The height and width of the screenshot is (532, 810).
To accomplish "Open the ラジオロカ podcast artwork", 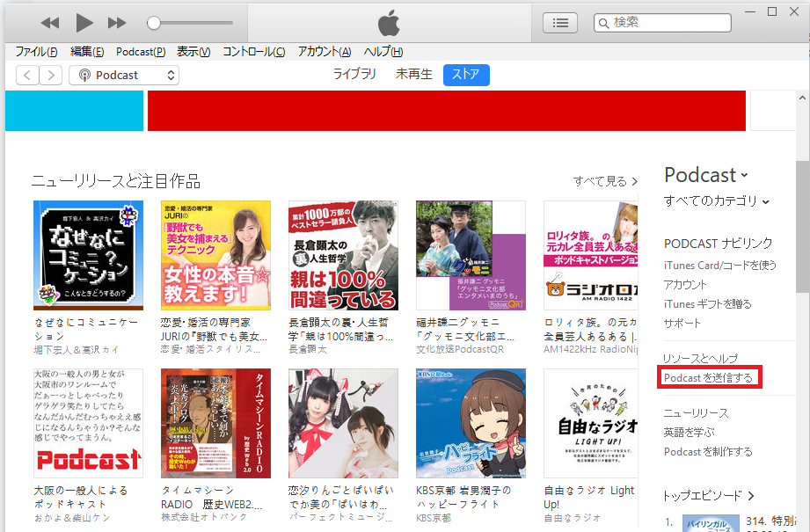I will tap(591, 256).
